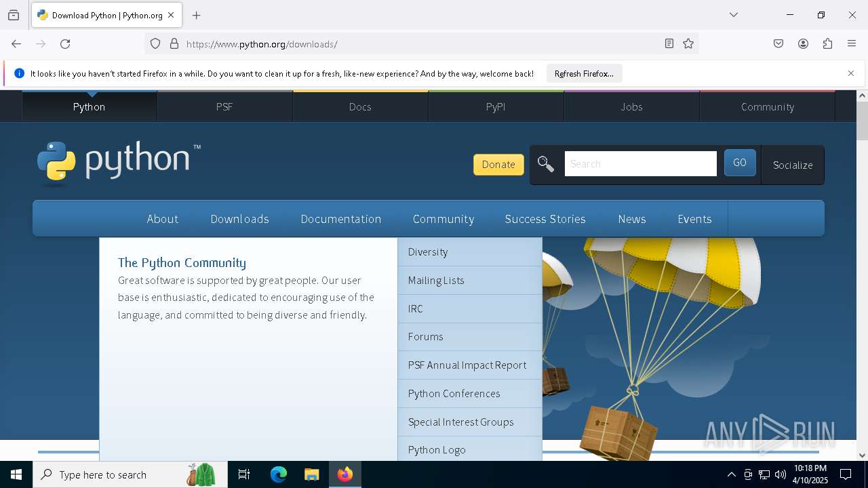
Task: Select the Python top tab
Action: [x=89, y=106]
